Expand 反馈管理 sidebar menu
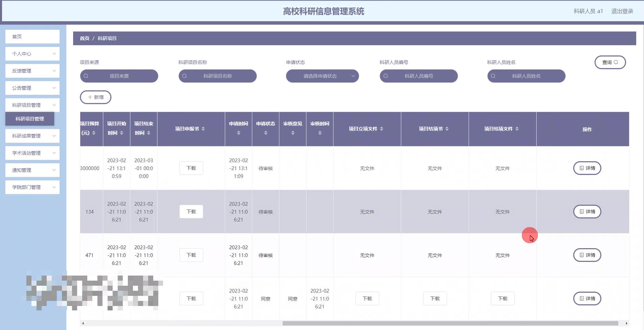 click(x=32, y=71)
